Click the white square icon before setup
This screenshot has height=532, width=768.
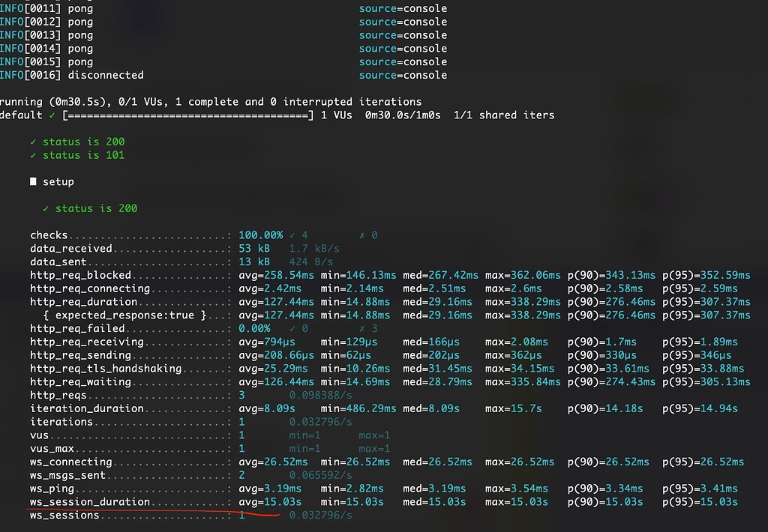(33, 181)
